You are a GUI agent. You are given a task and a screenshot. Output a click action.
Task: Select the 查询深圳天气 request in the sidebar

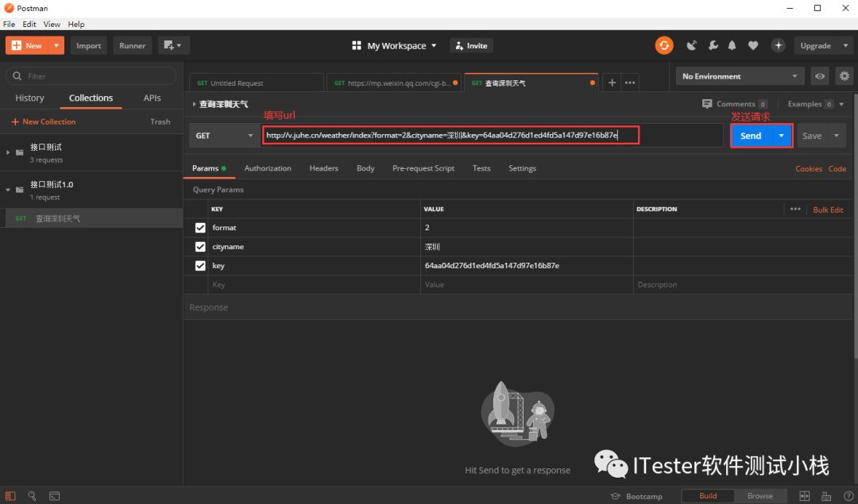(91, 218)
